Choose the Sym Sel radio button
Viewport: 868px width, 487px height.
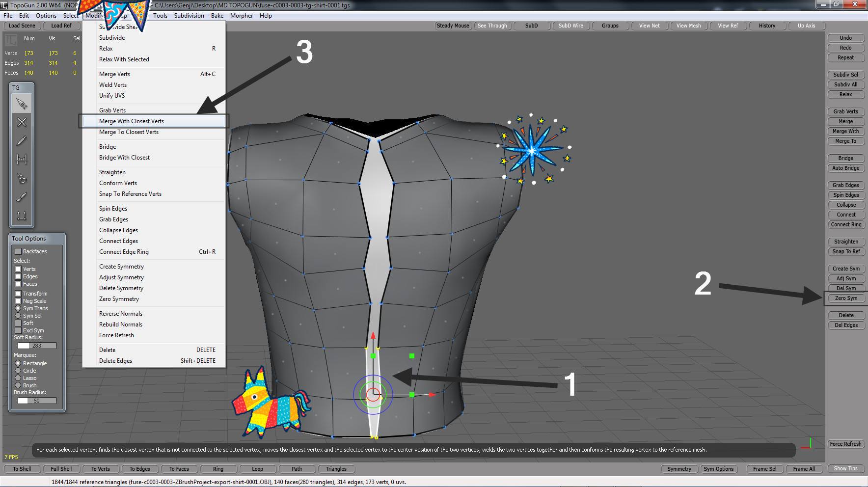click(18, 316)
